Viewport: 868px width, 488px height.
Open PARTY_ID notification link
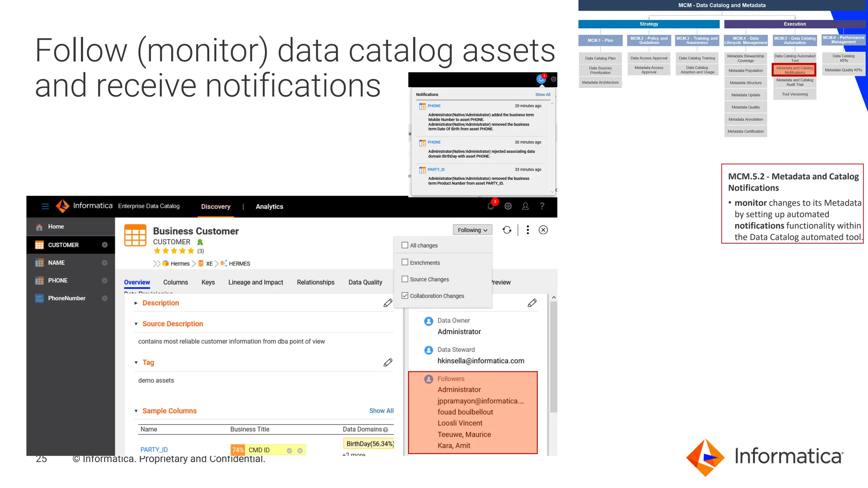pos(436,169)
